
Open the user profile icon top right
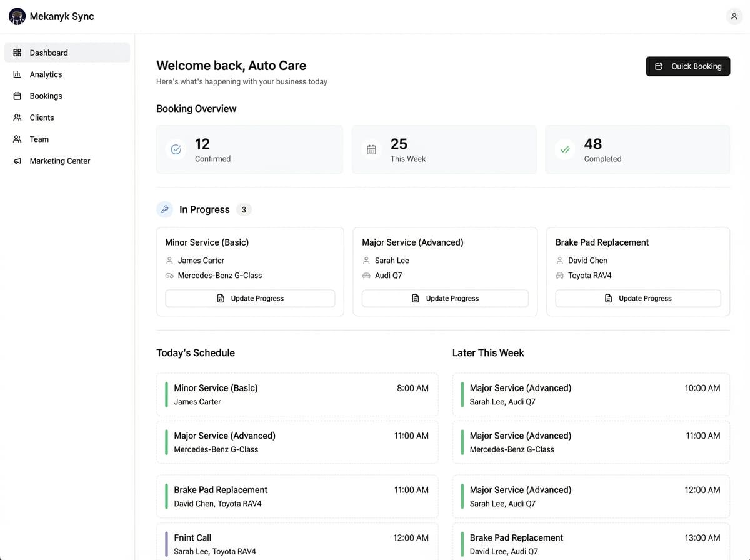click(x=734, y=16)
